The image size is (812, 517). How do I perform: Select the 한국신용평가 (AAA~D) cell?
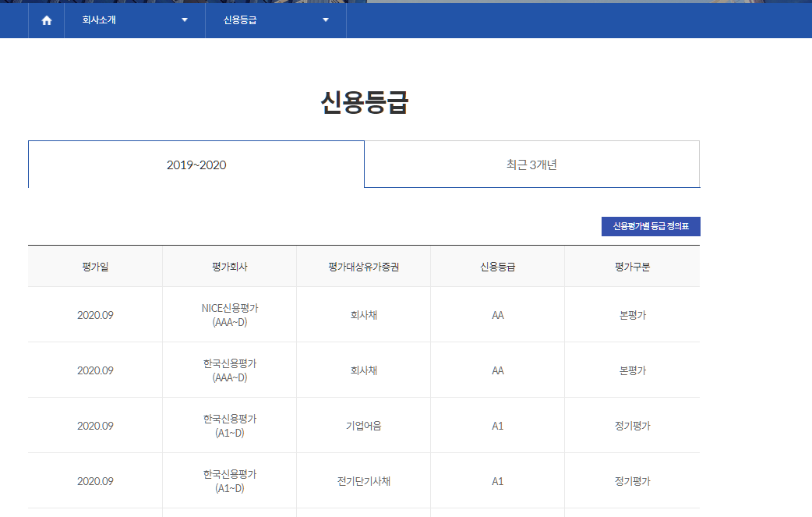[229, 370]
